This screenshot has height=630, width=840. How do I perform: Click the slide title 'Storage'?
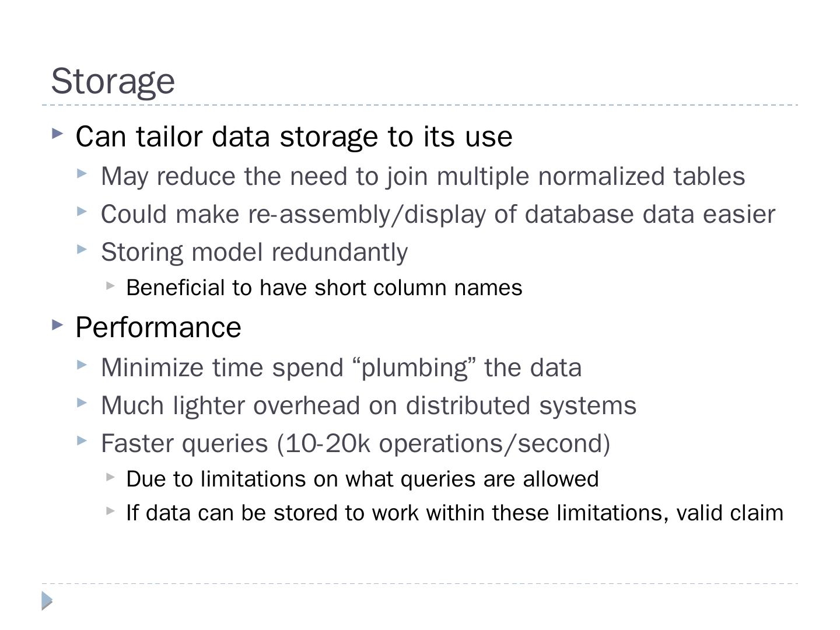(113, 80)
